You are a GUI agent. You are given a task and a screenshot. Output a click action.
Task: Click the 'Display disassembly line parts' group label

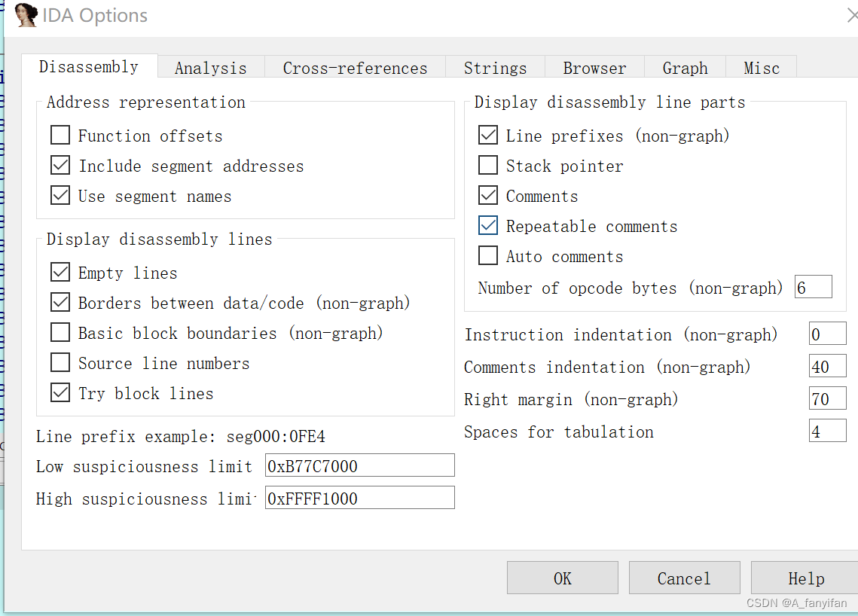tap(609, 102)
